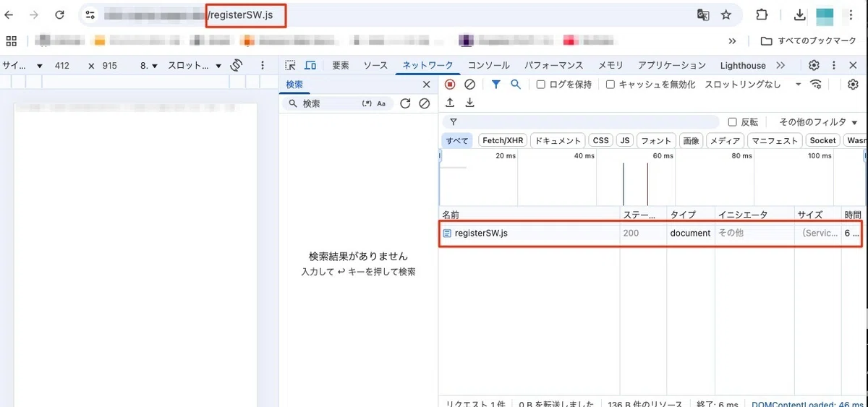
Task: Show more DevTools tabs chevron
Action: point(780,65)
